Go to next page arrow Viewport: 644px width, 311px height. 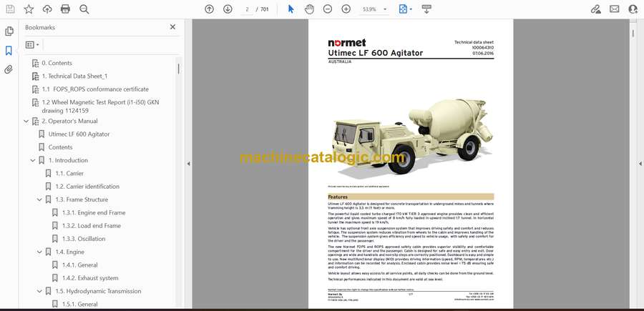[228, 9]
